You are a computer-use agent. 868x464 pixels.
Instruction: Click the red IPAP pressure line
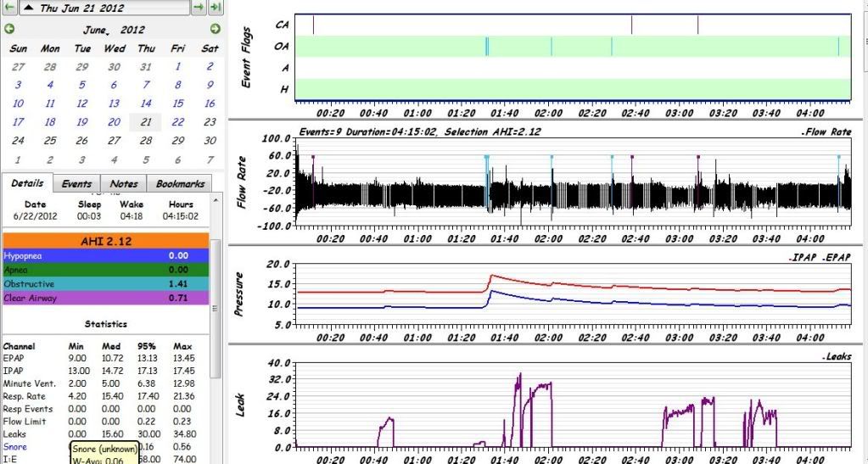pos(573,286)
